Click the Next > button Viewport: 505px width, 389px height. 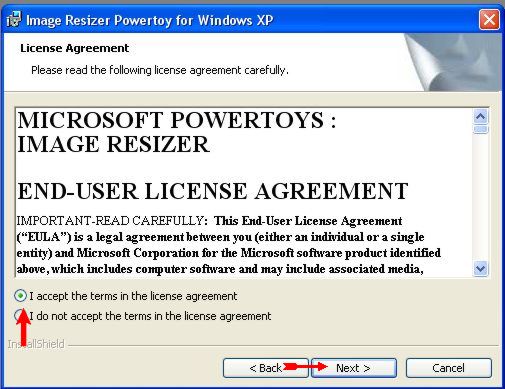tap(354, 368)
